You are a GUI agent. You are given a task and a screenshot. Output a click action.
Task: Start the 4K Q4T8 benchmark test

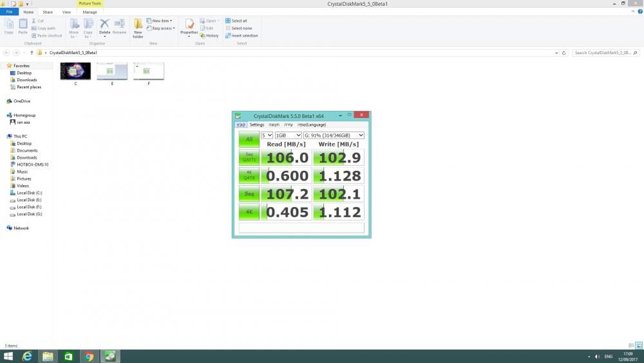click(x=249, y=175)
